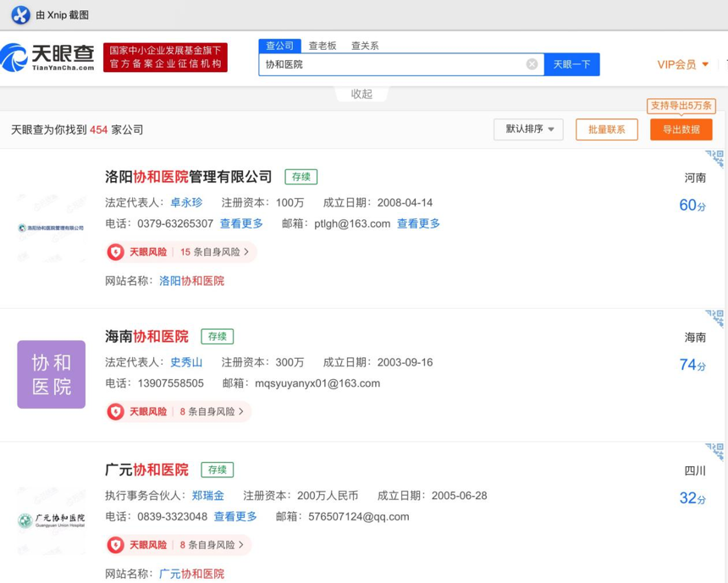Click 查看更多 next to email ptlgh@163.com
The width and height of the screenshot is (728, 583).
coord(419,223)
